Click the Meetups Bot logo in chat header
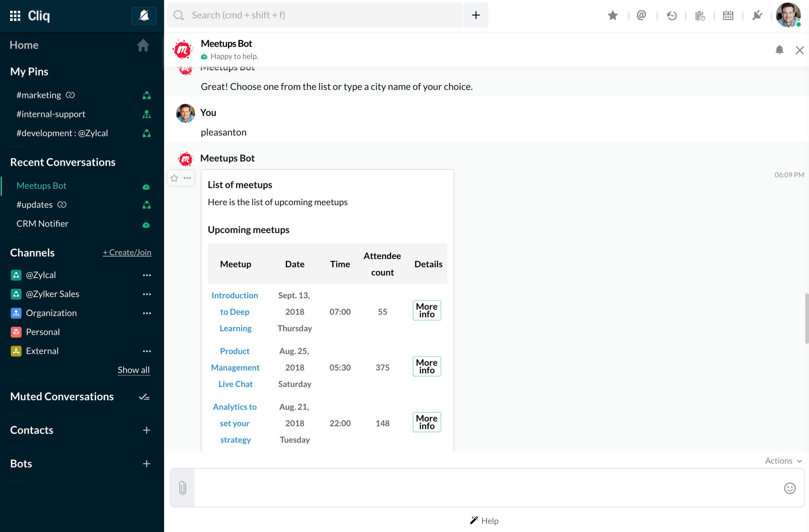Screen dimensions: 809x532 coord(182,50)
